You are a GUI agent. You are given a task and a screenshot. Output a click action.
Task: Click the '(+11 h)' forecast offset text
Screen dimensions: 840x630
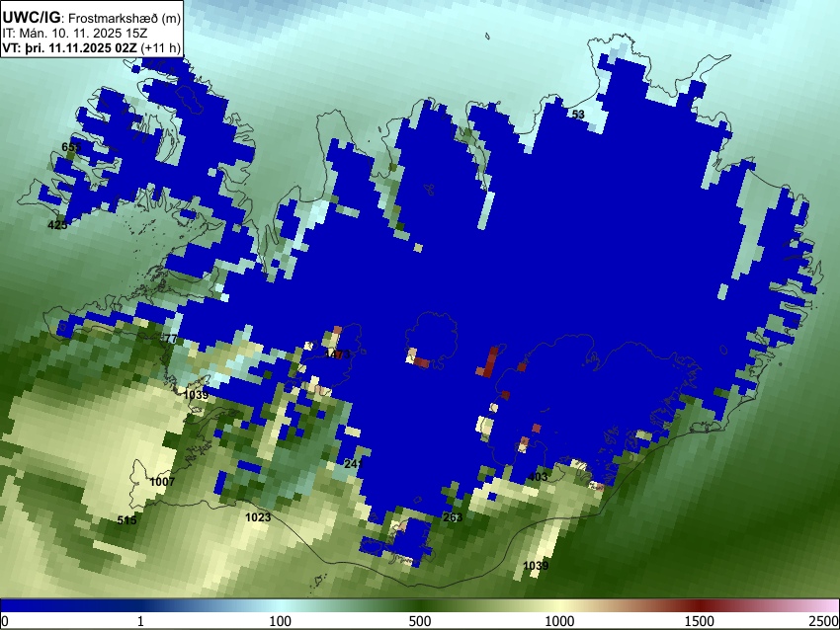(160, 47)
